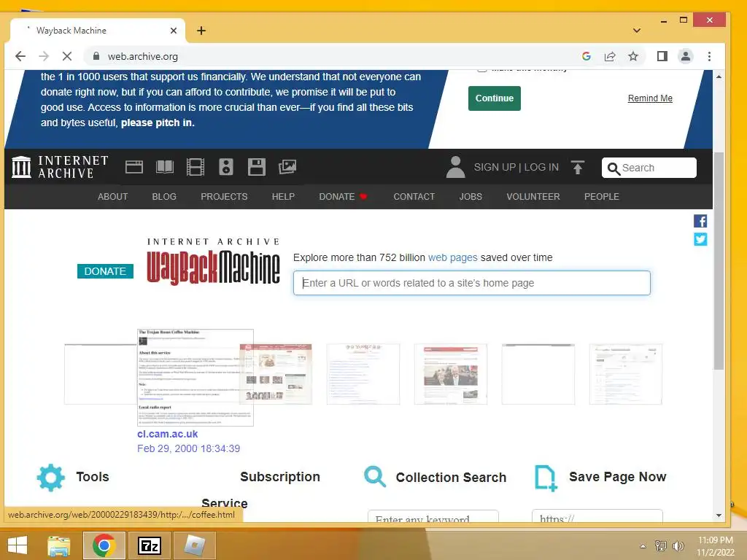Open the BLOG menu item

[x=164, y=197]
